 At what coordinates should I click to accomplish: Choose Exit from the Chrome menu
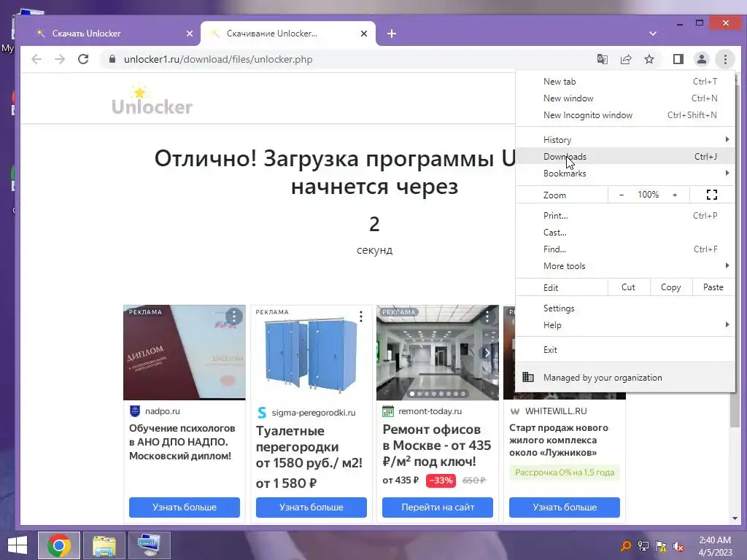[x=625, y=349]
